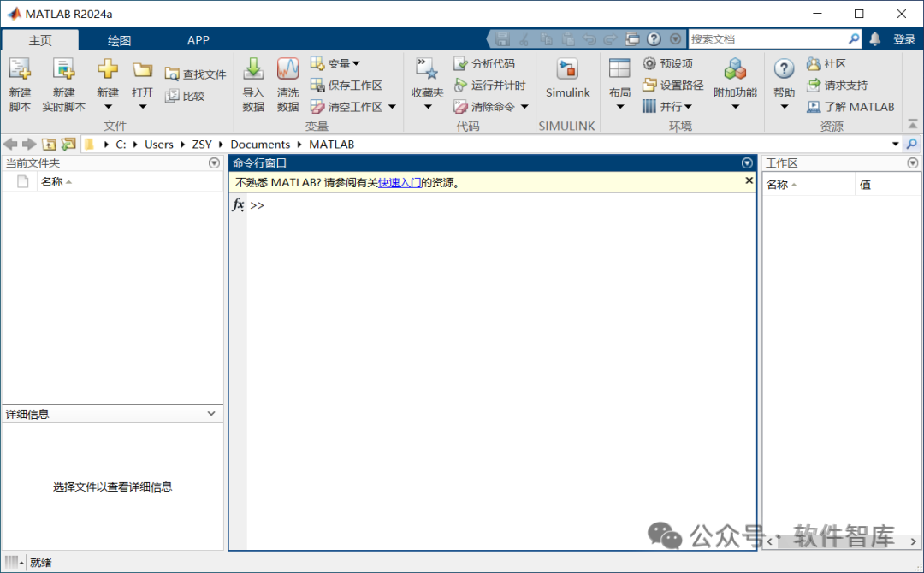Click the quick access save icon
Image resolution: width=924 pixels, height=573 pixels.
coord(502,39)
